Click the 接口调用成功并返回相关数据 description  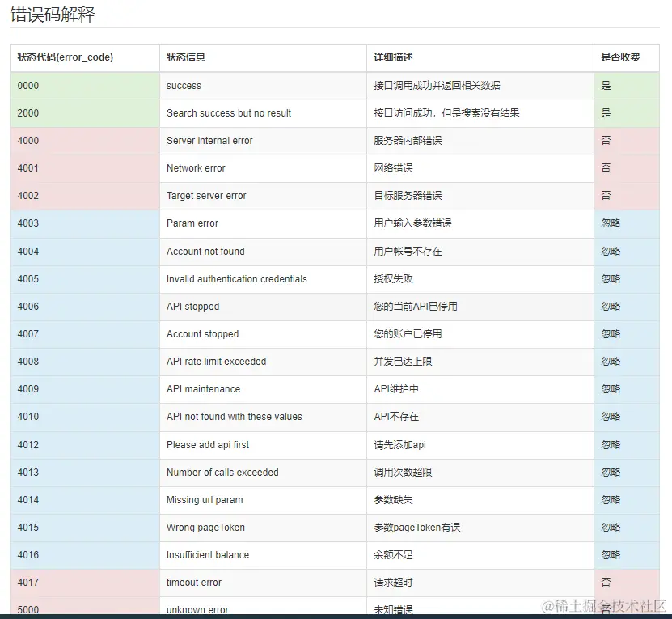437,86
